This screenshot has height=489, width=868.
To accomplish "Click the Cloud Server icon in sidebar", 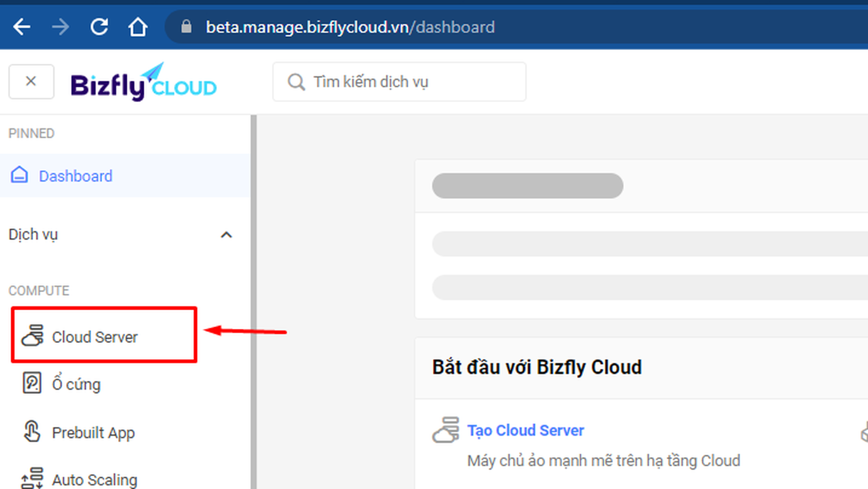I will [32, 335].
